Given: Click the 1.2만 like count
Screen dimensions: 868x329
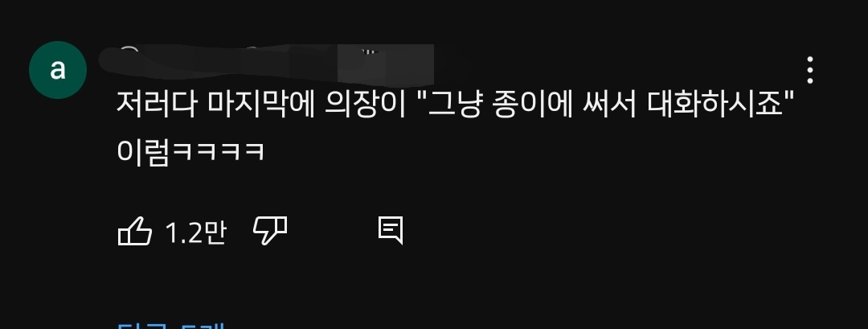Looking at the screenshot, I should pos(195,232).
